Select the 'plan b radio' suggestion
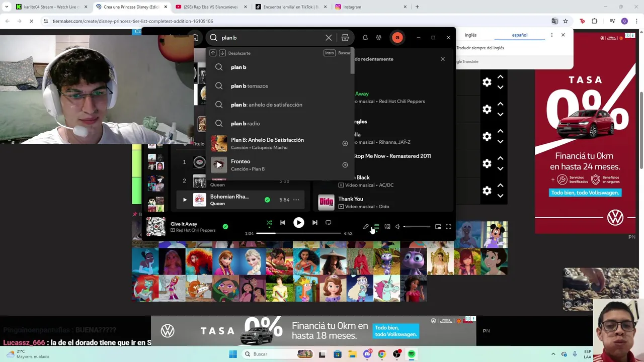The image size is (644, 362). (x=280, y=123)
